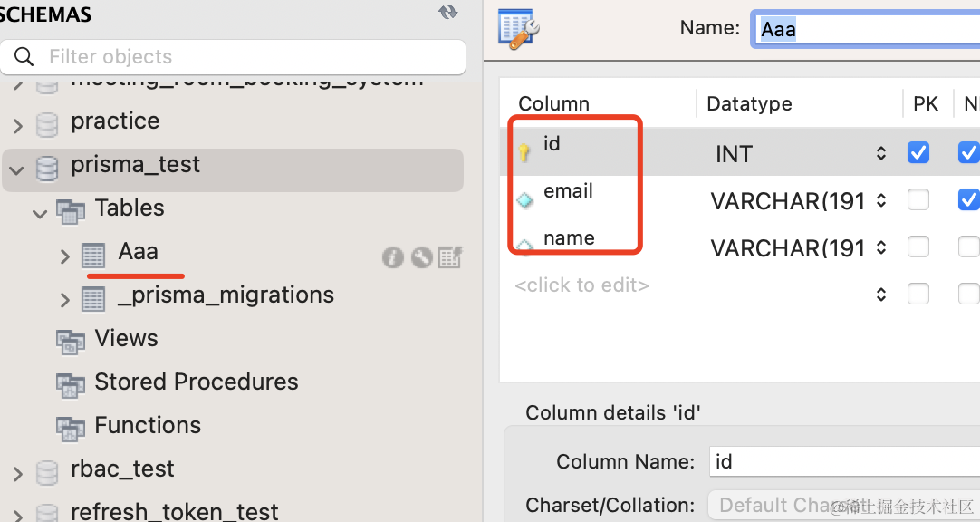Select the Views tree item

click(x=126, y=339)
